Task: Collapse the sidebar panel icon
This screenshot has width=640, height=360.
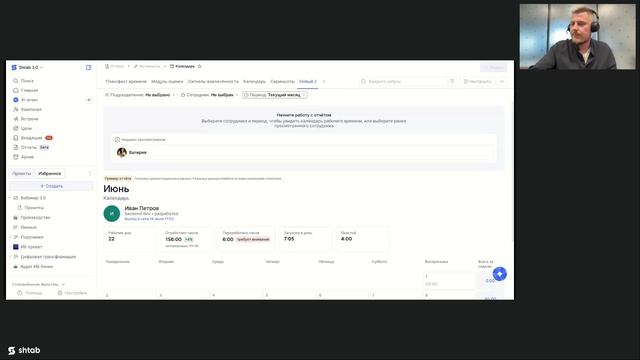Action: pos(89,67)
